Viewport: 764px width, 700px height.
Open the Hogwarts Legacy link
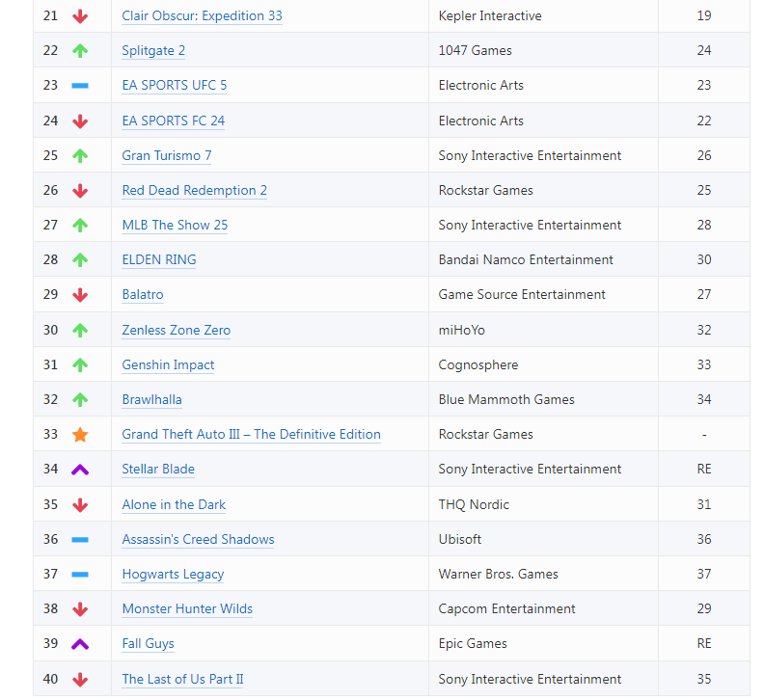click(x=173, y=575)
